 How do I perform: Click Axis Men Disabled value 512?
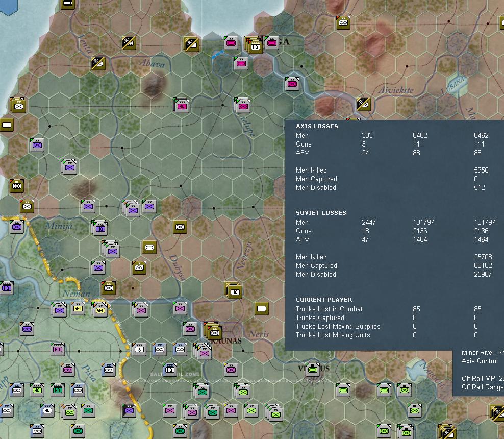coord(479,187)
